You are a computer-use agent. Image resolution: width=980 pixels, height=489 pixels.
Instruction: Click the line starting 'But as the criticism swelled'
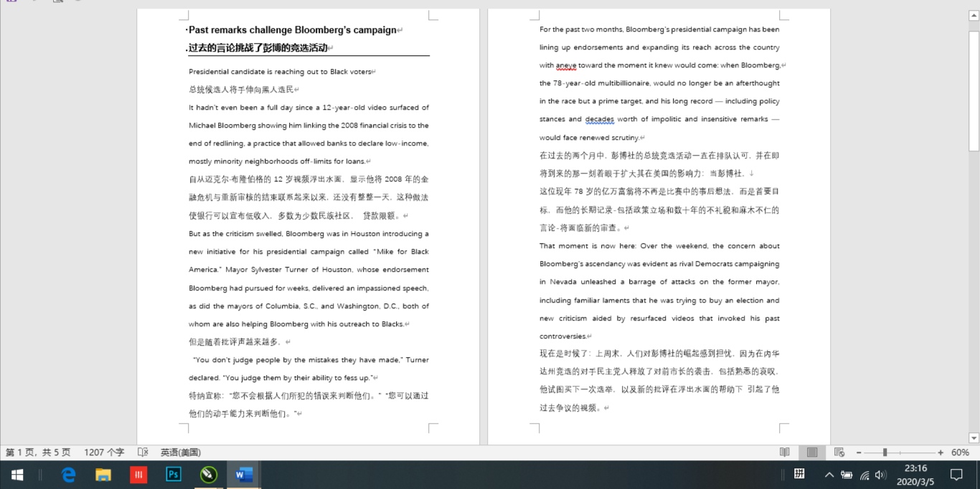coord(308,234)
